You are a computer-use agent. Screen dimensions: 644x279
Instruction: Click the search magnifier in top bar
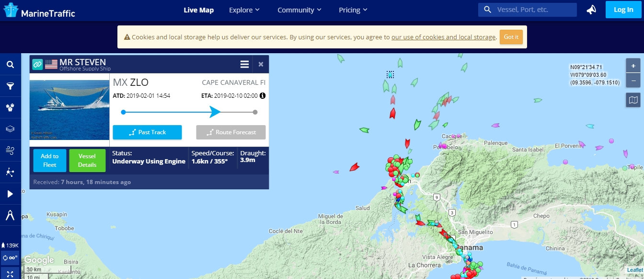(x=488, y=10)
